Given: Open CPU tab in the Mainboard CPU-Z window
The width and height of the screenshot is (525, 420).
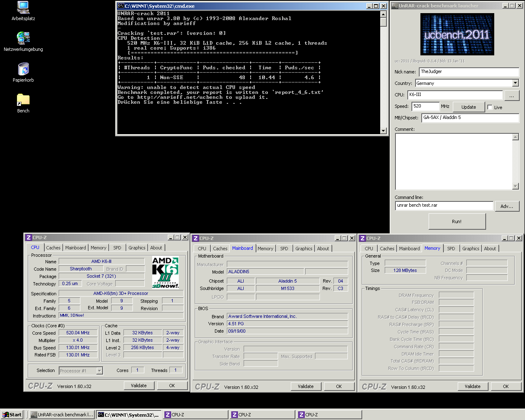Looking at the screenshot, I should click(202, 249).
